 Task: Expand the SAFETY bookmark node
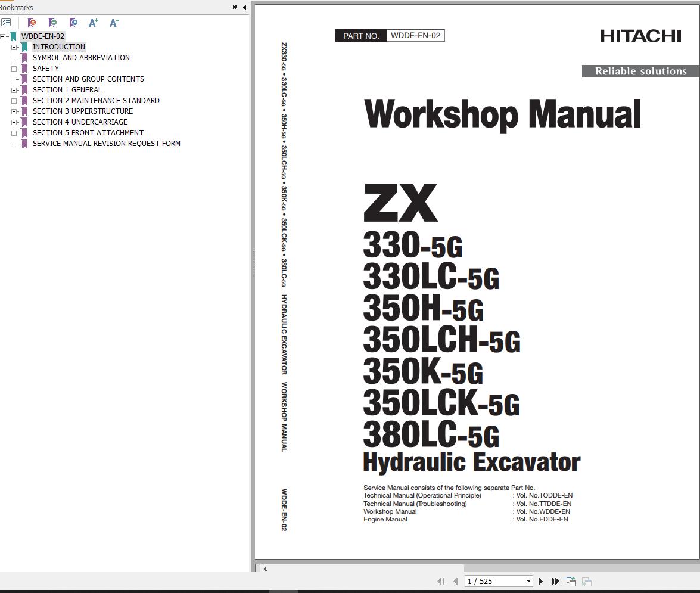[14, 69]
